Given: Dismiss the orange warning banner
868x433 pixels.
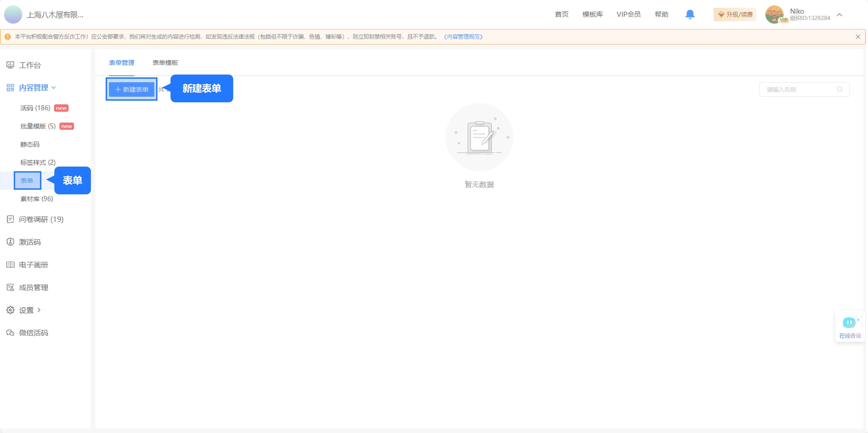Looking at the screenshot, I should point(858,37).
